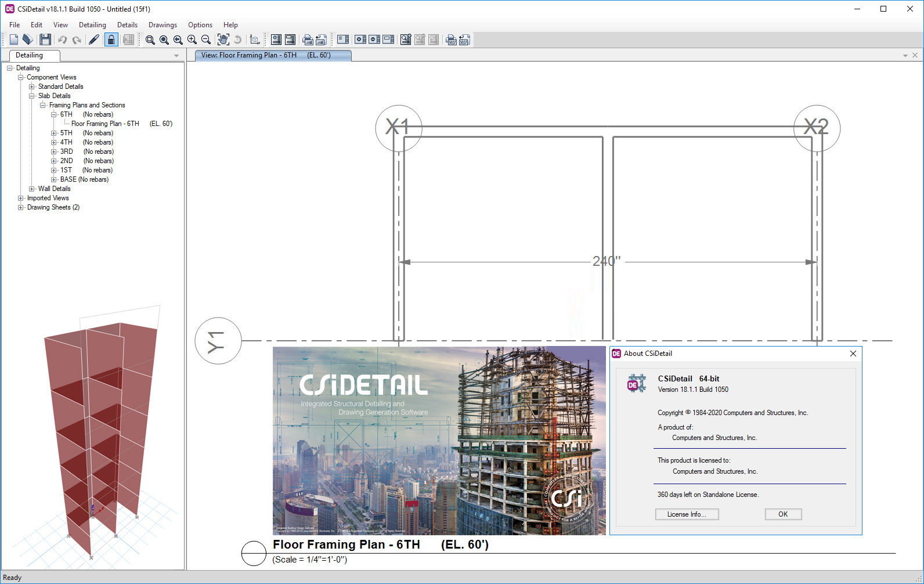
Task: Click the final toolbar icon after the last printer
Action: pos(464,39)
